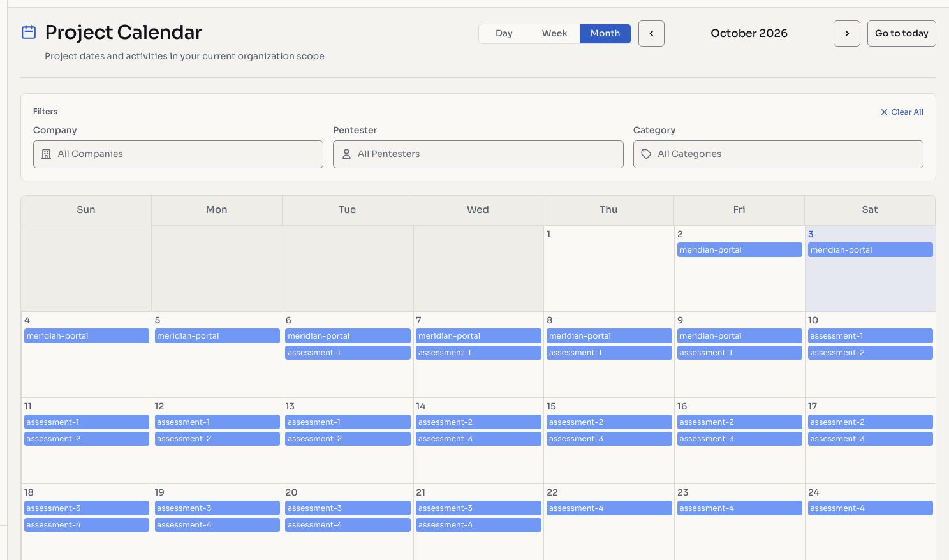
Task: Click the building icon in Company filter
Action: [x=46, y=154]
